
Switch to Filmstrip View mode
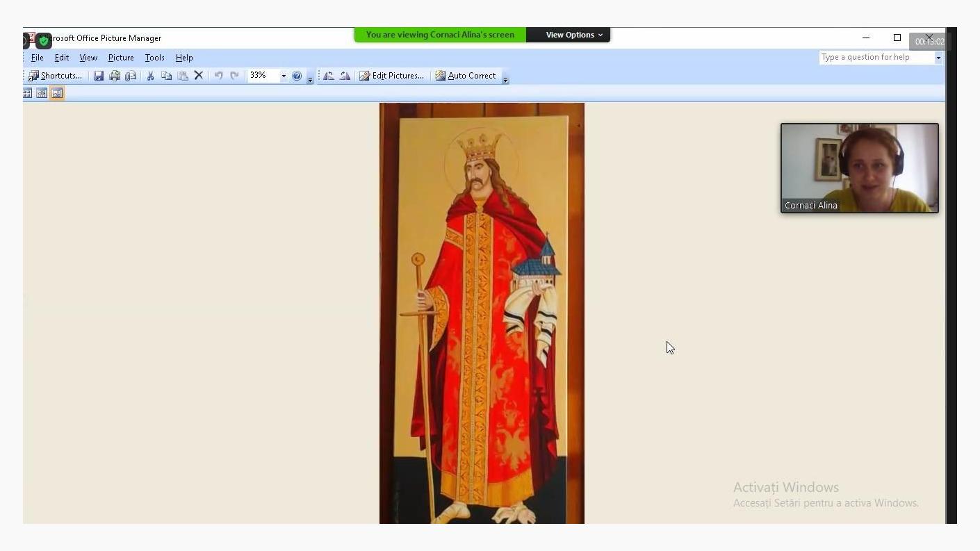[x=42, y=92]
